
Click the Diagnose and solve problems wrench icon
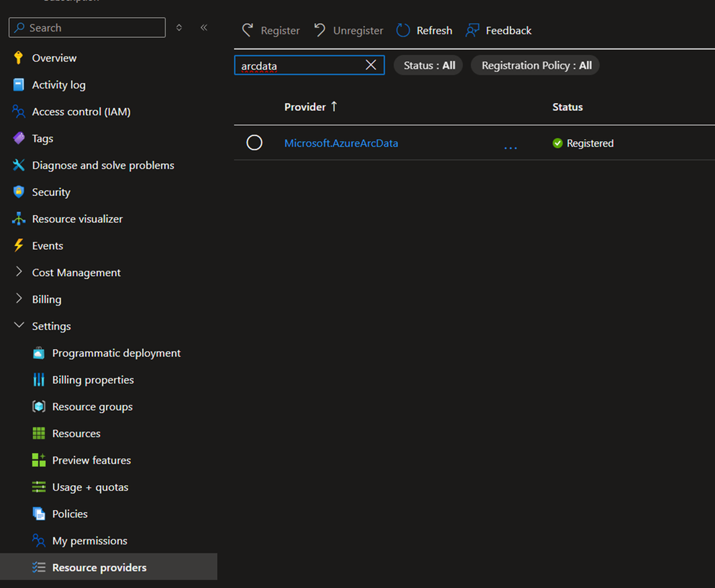pos(19,165)
